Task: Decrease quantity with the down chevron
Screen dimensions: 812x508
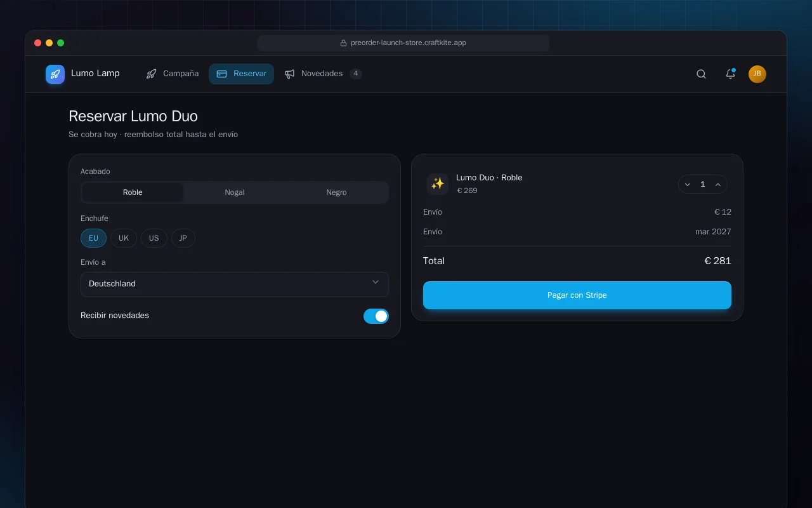Action: [x=688, y=184]
